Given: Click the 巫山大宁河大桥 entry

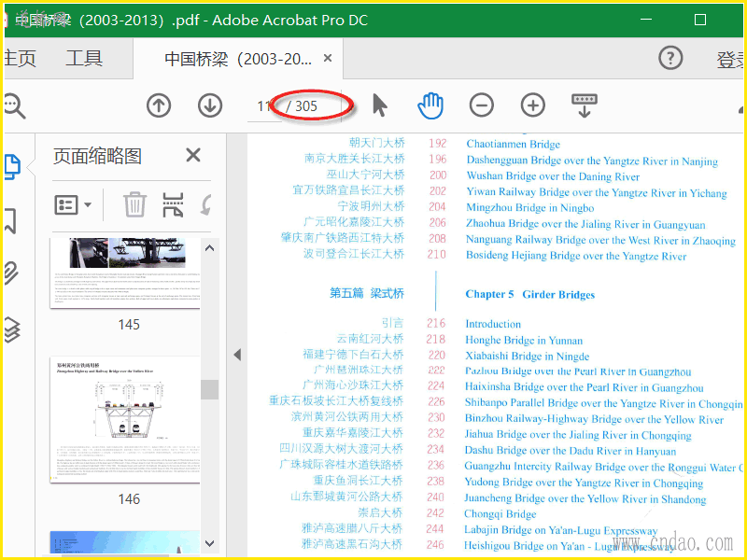Looking at the screenshot, I should point(365,175).
